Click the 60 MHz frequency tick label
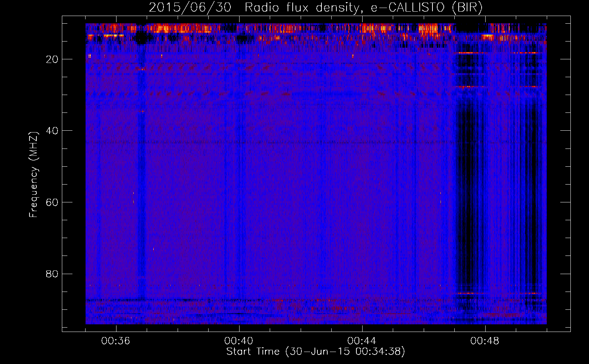This screenshot has width=589, height=364. point(52,202)
